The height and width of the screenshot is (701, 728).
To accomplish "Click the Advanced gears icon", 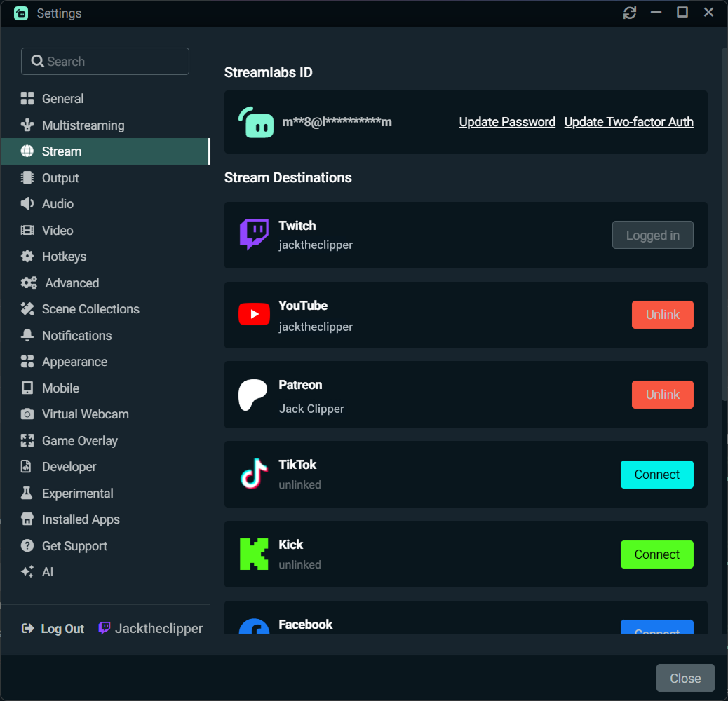I will 29,283.
